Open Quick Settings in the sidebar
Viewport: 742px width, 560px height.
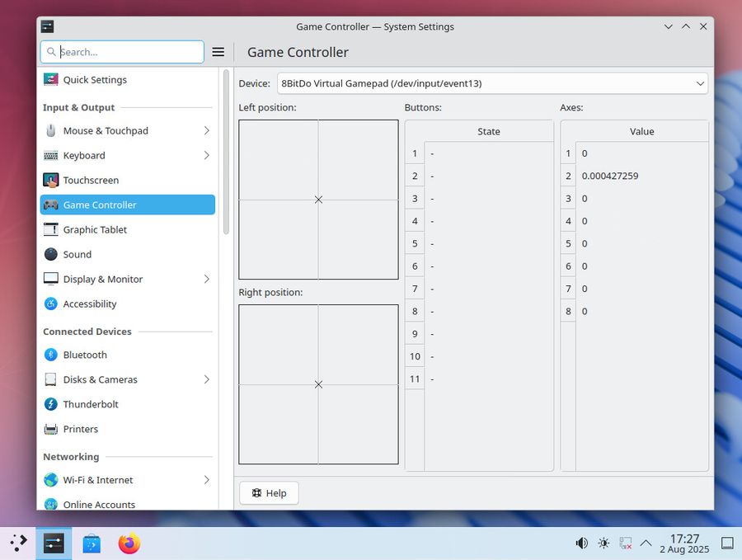(x=127, y=79)
